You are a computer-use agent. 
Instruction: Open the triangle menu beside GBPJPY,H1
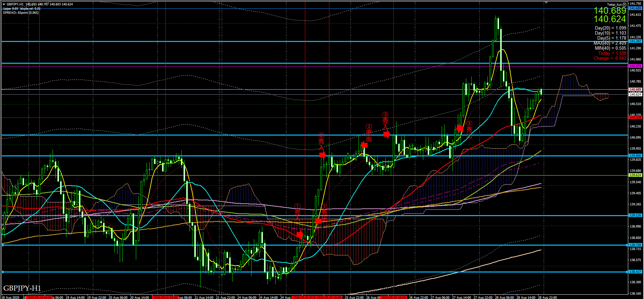pos(4,4)
